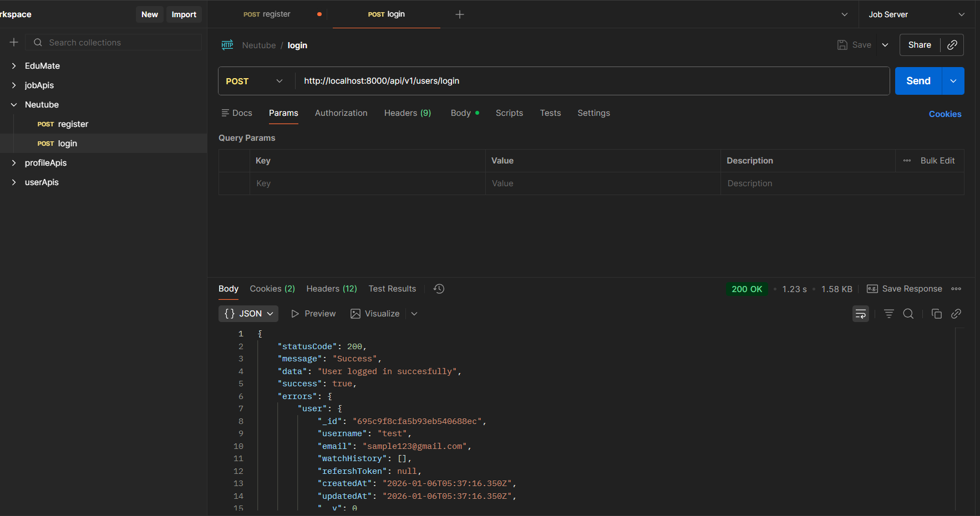Open the request Body tab

point(465,113)
